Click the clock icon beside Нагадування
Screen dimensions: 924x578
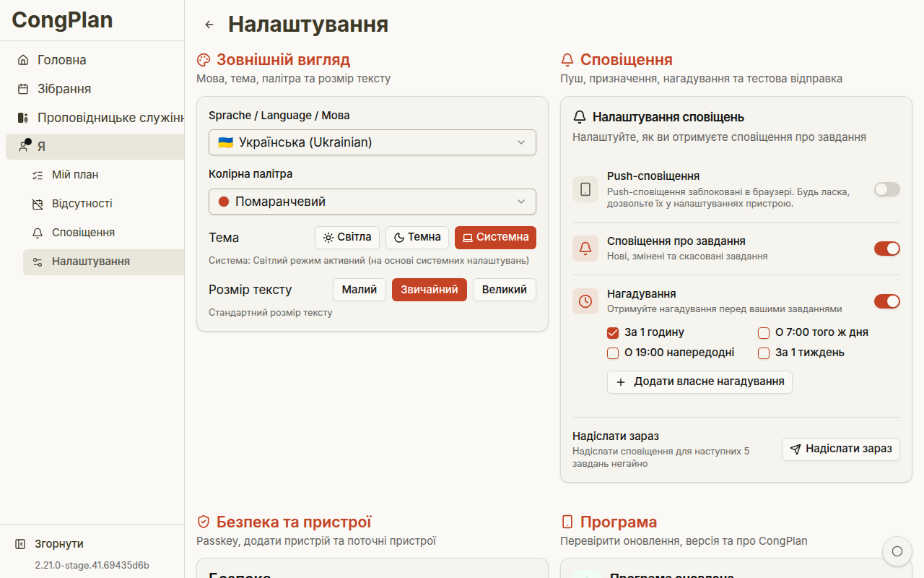[x=585, y=301]
